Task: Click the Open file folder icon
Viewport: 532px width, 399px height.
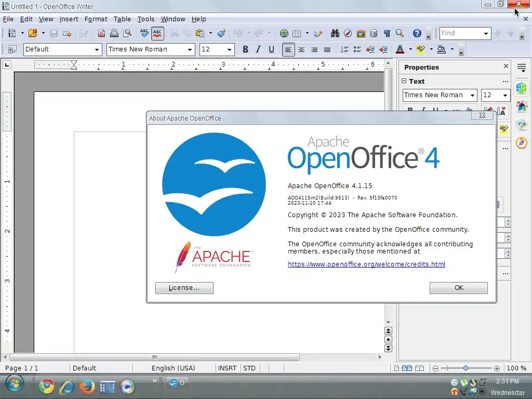Action: (x=33, y=33)
